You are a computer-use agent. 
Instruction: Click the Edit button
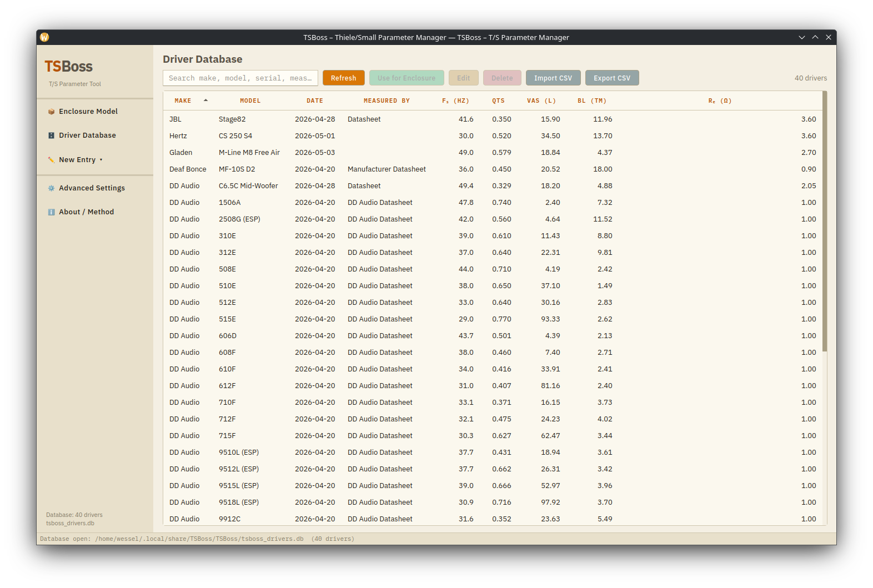(464, 78)
